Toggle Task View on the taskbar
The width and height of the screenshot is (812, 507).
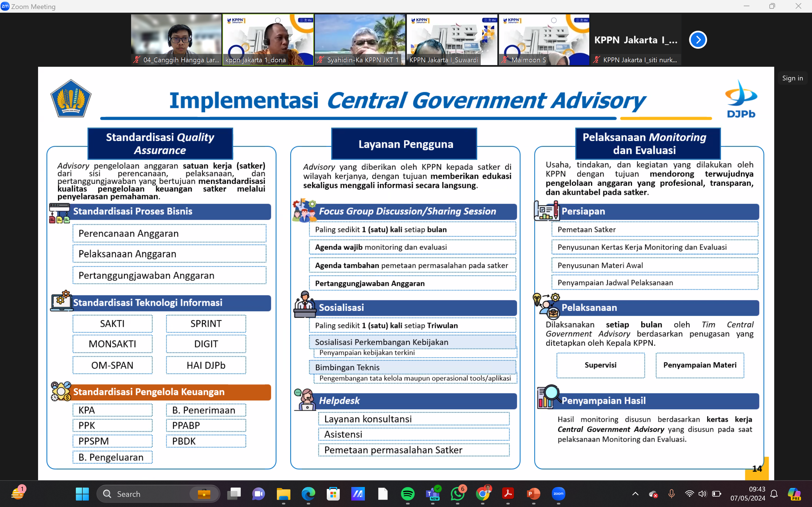click(234, 493)
